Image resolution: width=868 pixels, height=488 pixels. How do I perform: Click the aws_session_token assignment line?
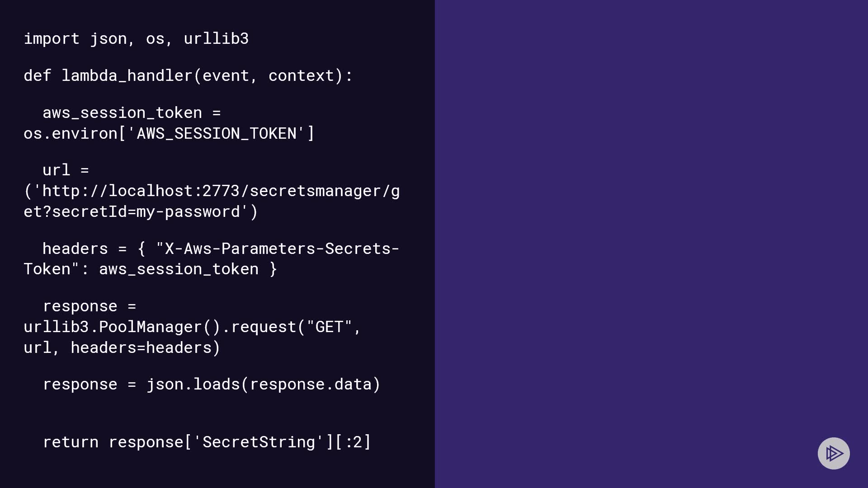point(132,113)
